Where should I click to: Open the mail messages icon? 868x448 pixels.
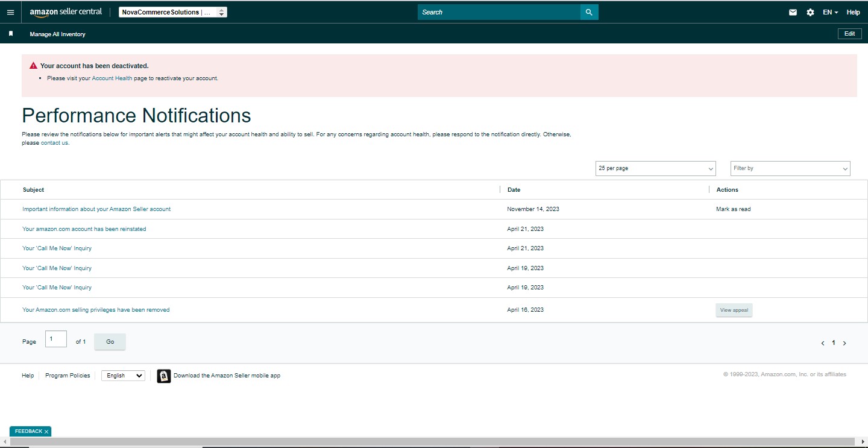coord(793,12)
